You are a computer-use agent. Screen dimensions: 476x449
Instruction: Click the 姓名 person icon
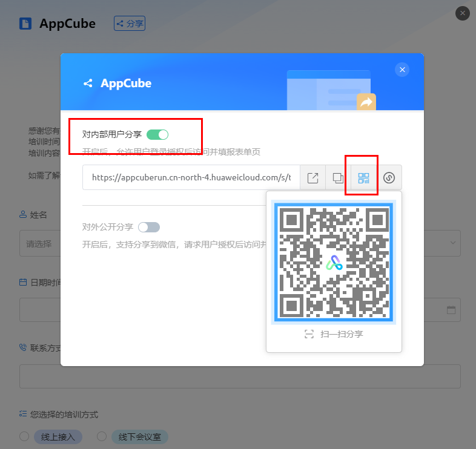click(x=23, y=215)
